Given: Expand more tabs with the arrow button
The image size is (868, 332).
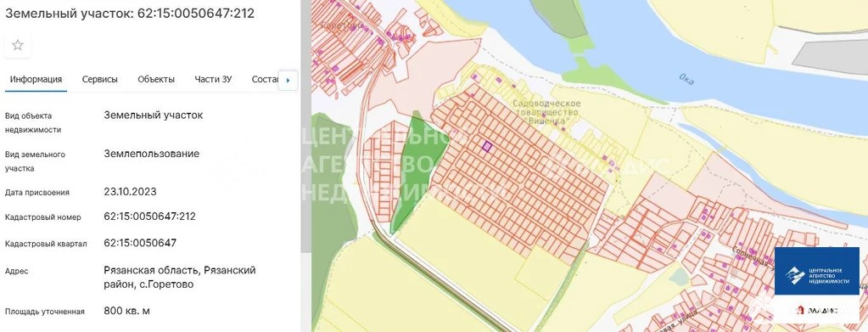Looking at the screenshot, I should click(x=288, y=80).
